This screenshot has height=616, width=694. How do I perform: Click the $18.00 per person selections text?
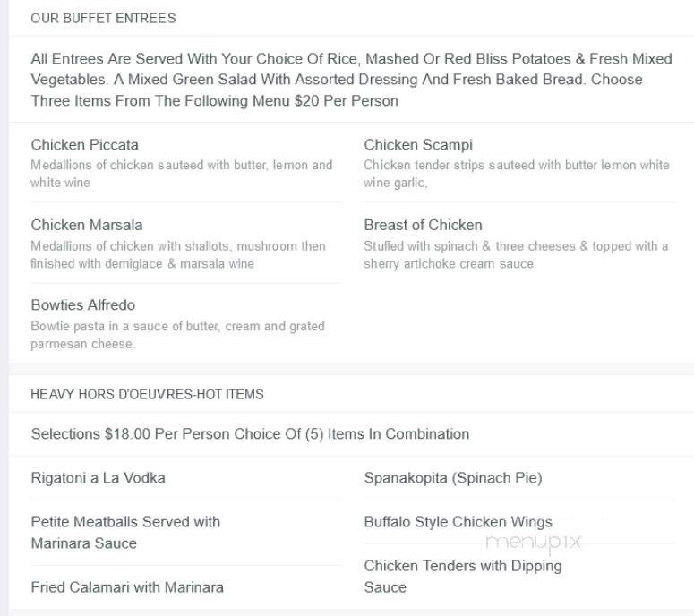pyautogui.click(x=250, y=433)
